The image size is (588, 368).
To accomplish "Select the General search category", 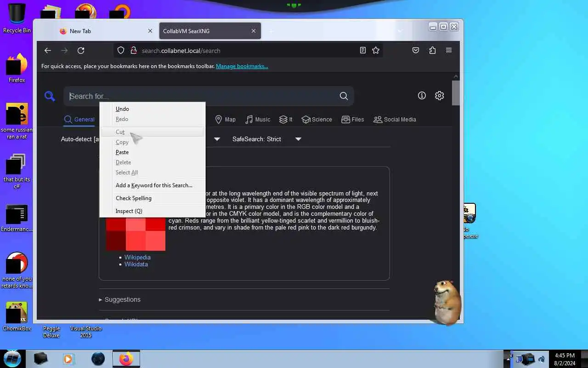I will click(79, 120).
